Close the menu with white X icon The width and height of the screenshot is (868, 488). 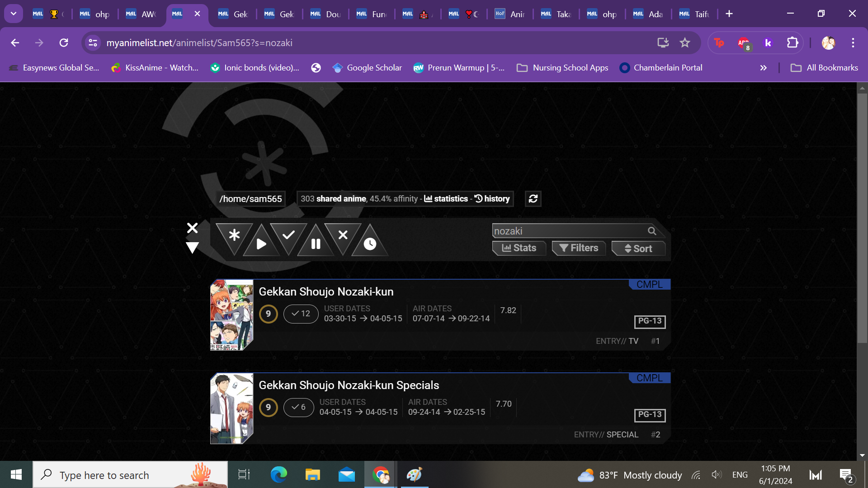tap(193, 228)
